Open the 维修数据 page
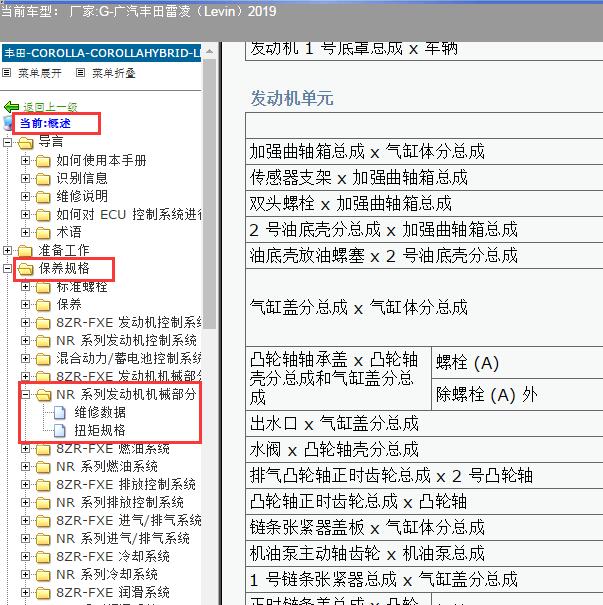 click(x=100, y=412)
